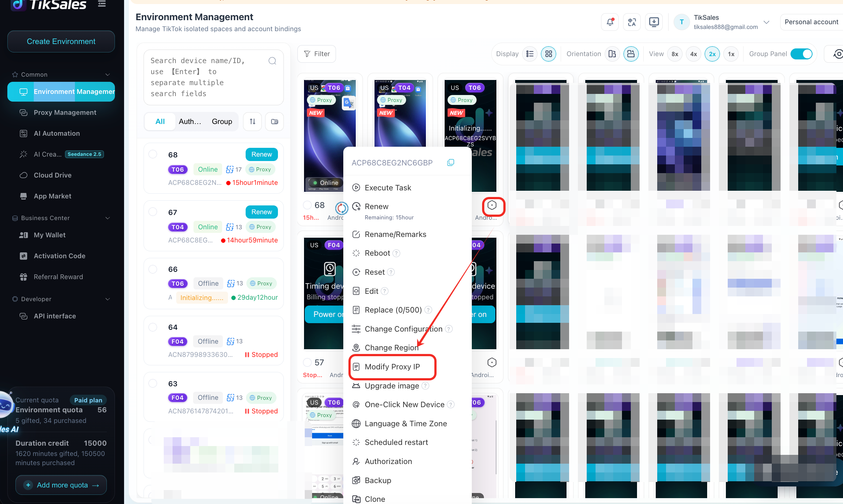
Task: Click the search magnifier icon
Action: click(272, 61)
